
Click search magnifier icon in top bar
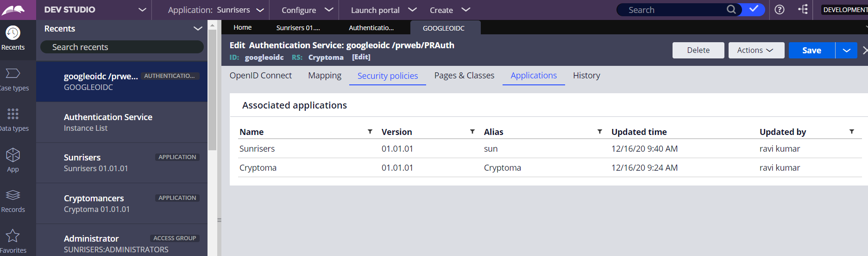[731, 10]
